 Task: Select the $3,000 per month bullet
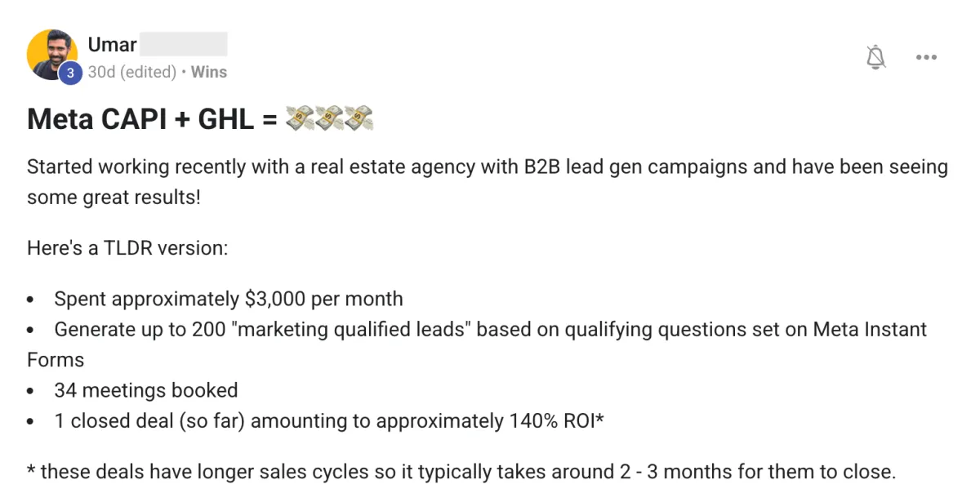pos(229,299)
